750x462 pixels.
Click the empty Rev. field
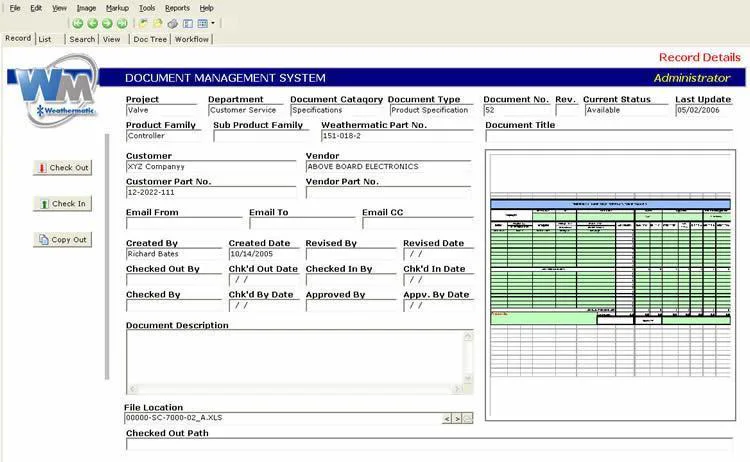(x=566, y=110)
